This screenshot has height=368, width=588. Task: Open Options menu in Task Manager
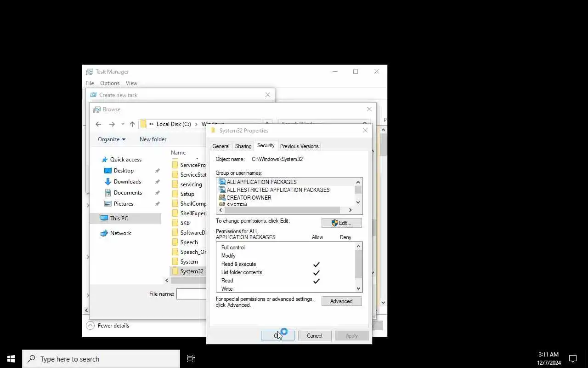pos(110,83)
